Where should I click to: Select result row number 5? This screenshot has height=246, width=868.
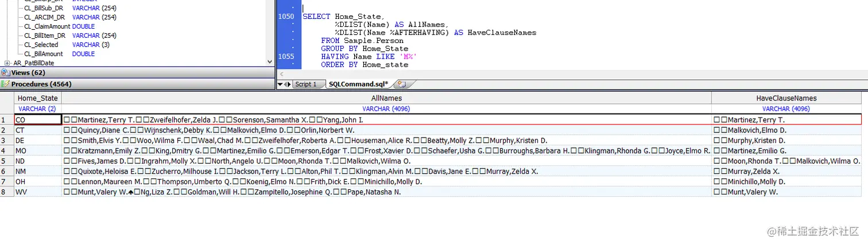point(7,161)
